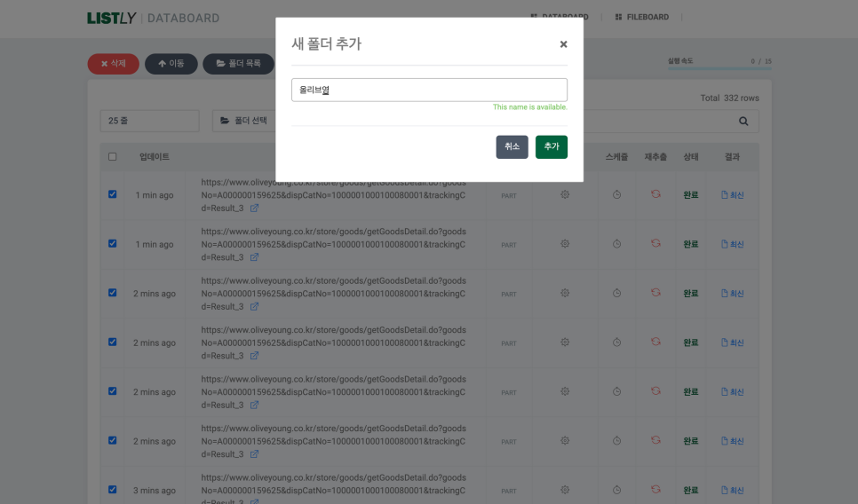858x504 pixels.
Task: Switch to the DATABOARD tab
Action: pos(560,17)
